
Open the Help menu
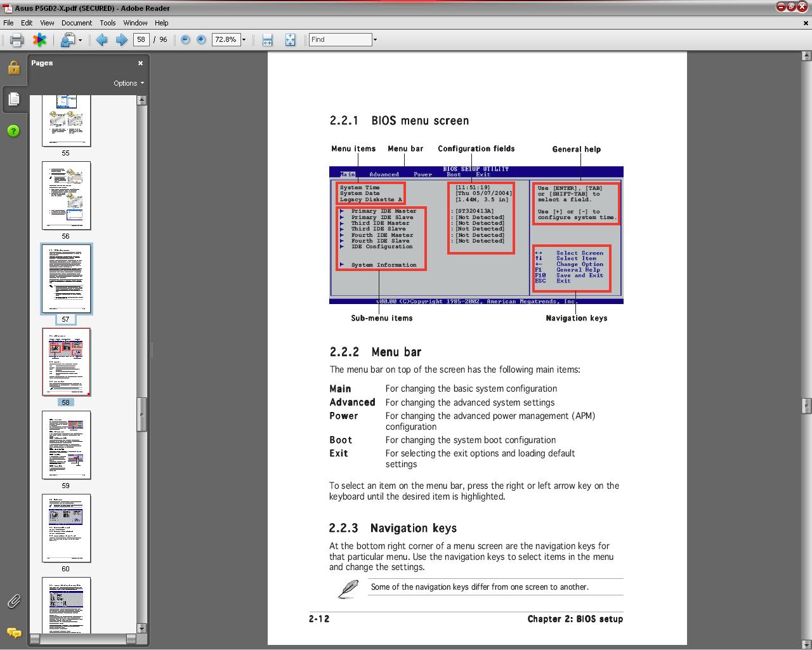(x=162, y=22)
